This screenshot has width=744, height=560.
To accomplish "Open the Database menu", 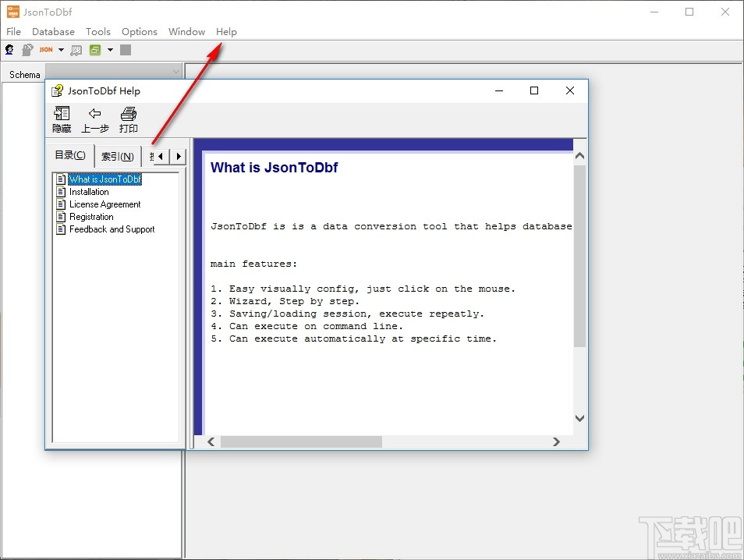I will click(x=53, y=31).
